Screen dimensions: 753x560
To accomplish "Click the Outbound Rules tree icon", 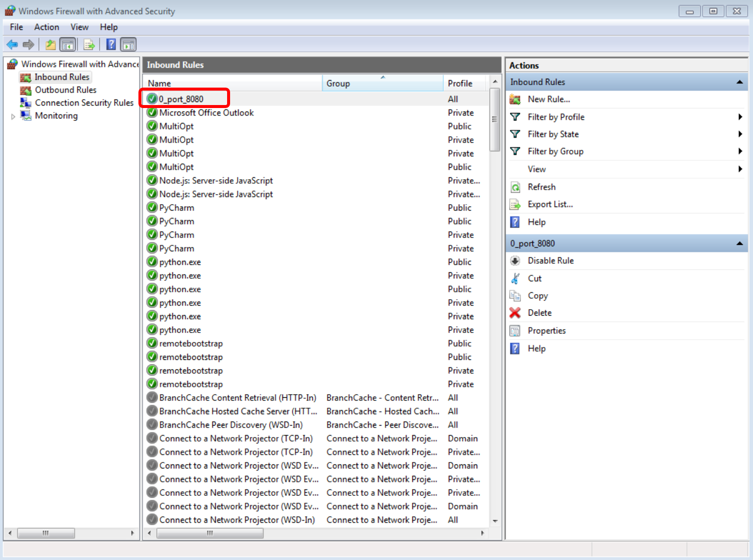I will click(25, 90).
